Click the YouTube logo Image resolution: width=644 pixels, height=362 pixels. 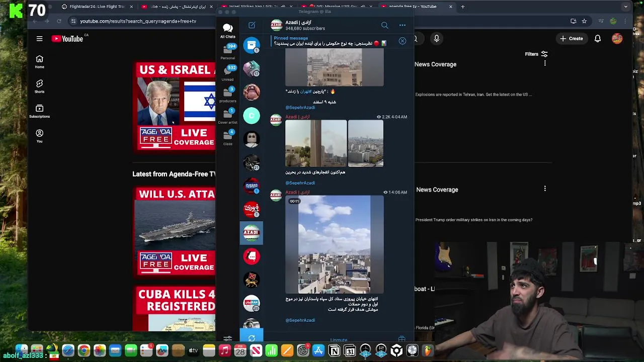coord(67,39)
